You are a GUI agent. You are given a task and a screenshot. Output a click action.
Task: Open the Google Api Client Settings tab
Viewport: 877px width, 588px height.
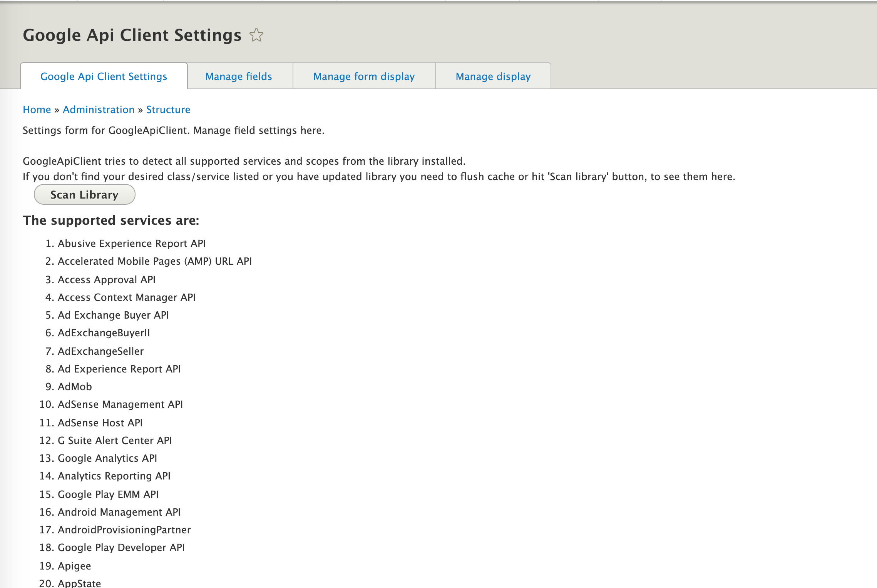coord(104,77)
